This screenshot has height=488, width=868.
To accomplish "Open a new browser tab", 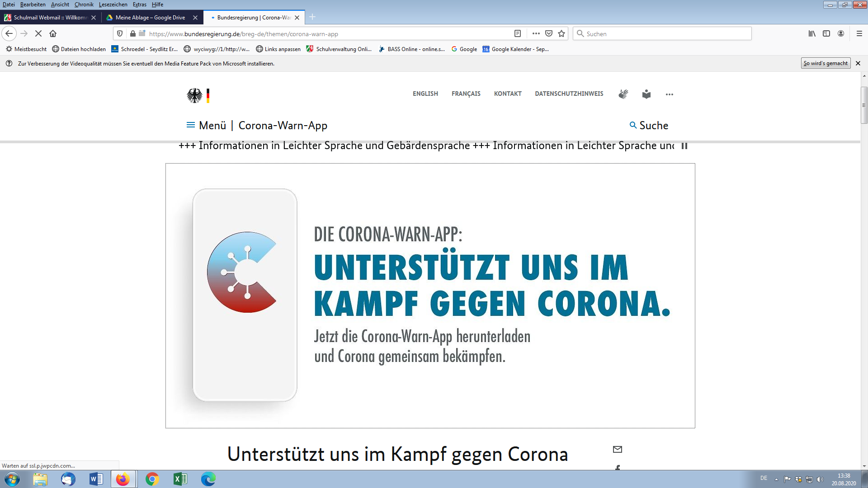I will 312,17.
